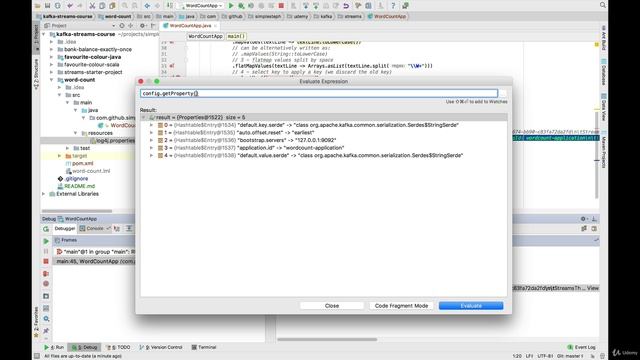Expand the bank-balance-exactly-once folder

click(51, 49)
